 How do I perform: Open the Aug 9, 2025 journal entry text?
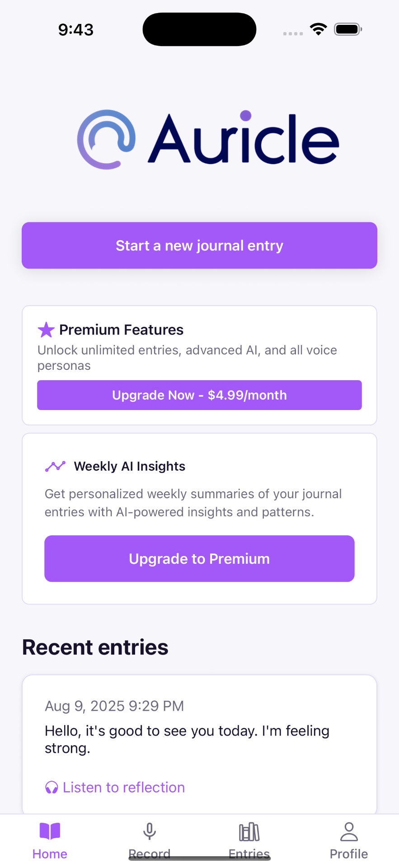click(x=187, y=739)
